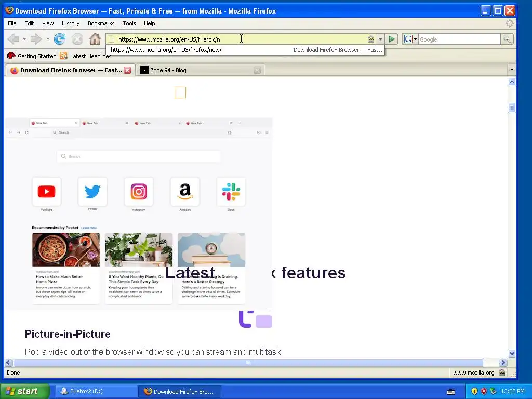Click the Slack tile in the page image
The width and height of the screenshot is (532, 399).
pos(231,192)
